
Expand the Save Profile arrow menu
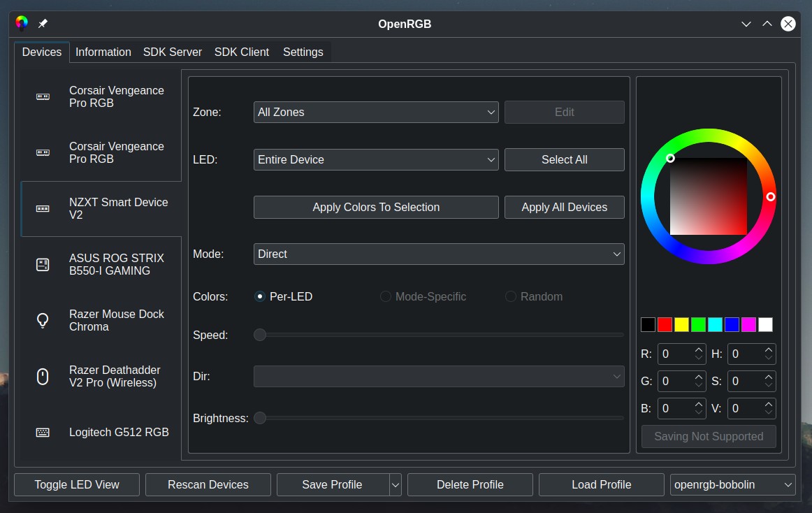(x=395, y=485)
